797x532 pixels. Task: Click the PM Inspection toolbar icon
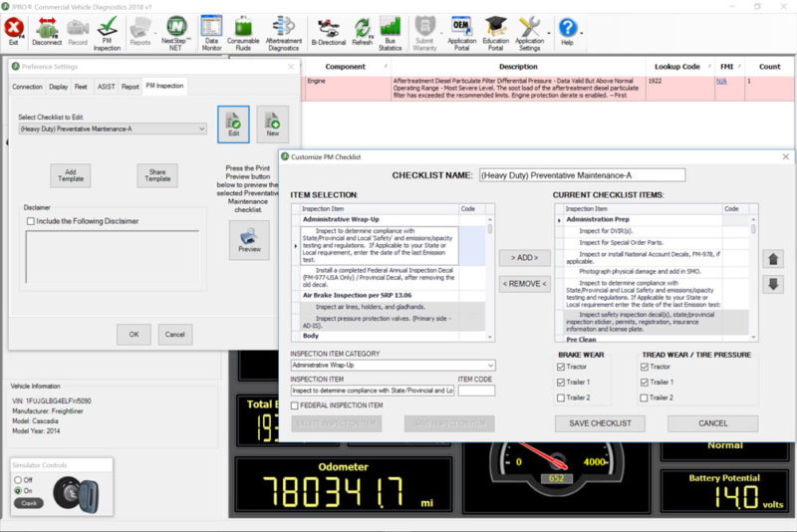[107, 30]
